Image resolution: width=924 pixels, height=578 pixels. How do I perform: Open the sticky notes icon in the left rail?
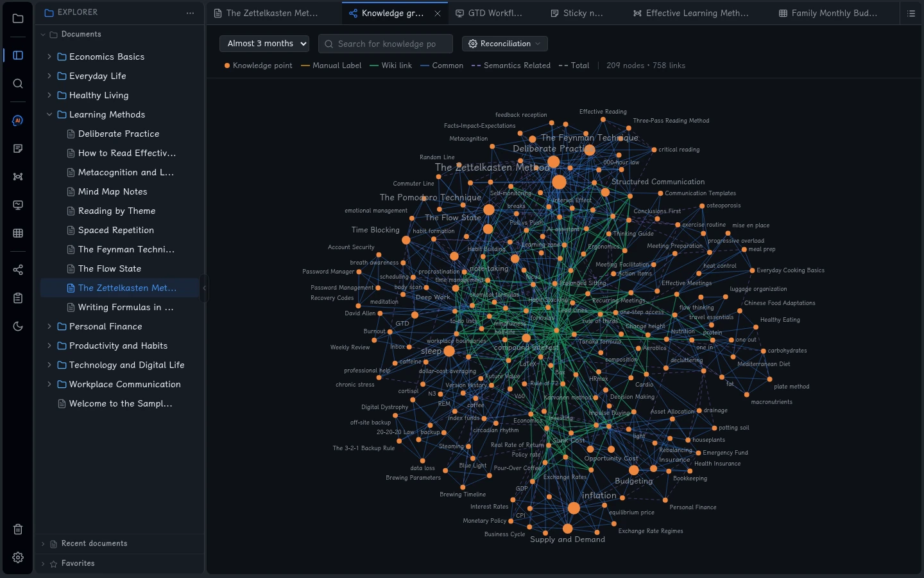tap(18, 148)
